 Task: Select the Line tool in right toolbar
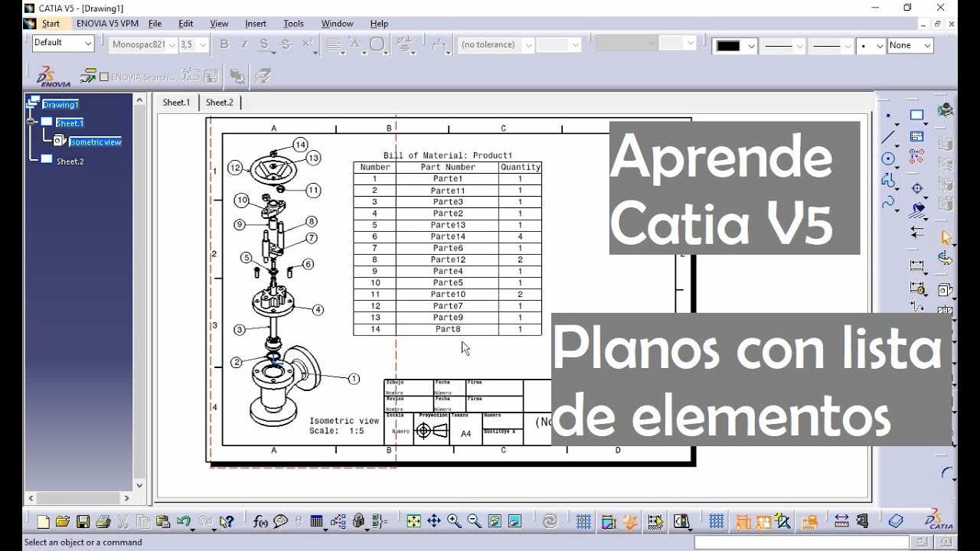[x=888, y=138]
